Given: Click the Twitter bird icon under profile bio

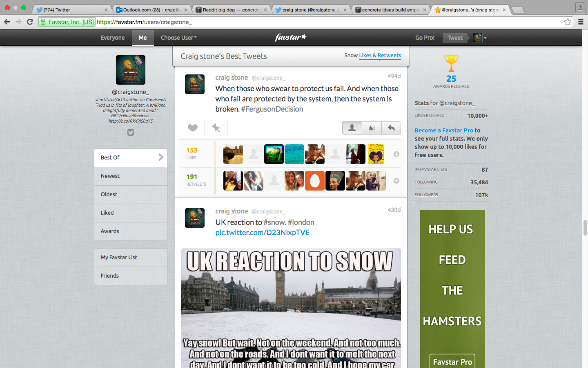Looking at the screenshot, I should [131, 132].
